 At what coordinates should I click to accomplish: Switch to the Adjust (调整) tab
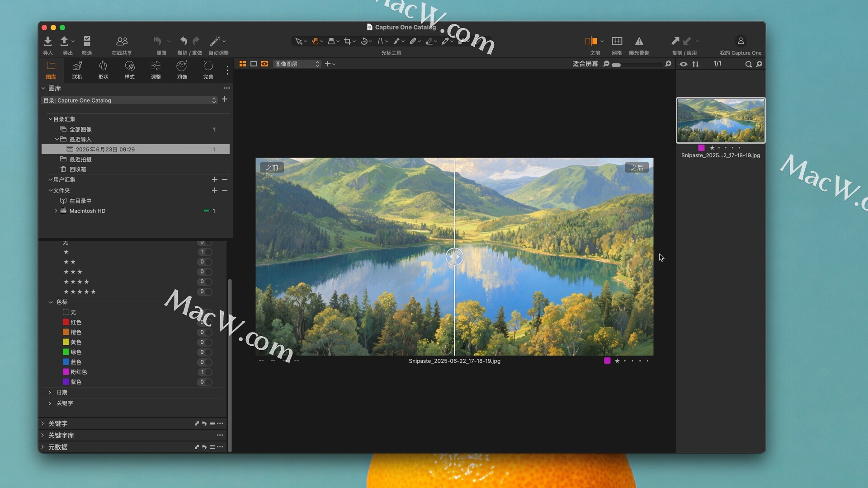156,70
